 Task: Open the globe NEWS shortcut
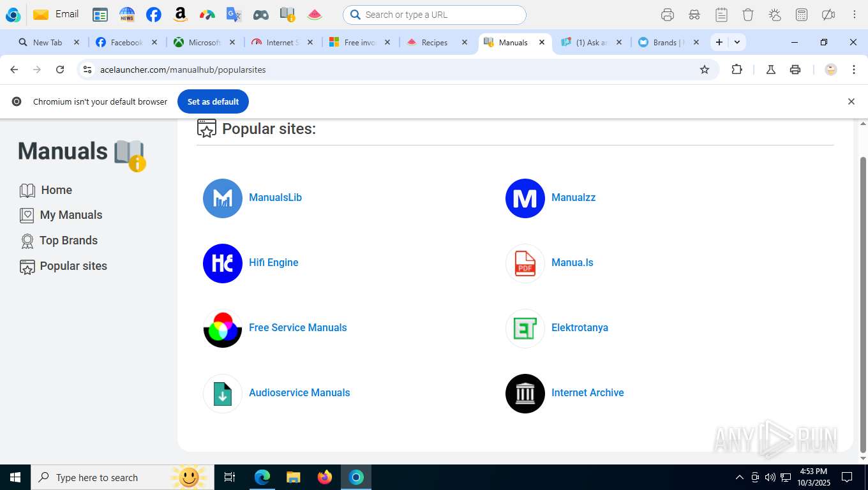(127, 15)
